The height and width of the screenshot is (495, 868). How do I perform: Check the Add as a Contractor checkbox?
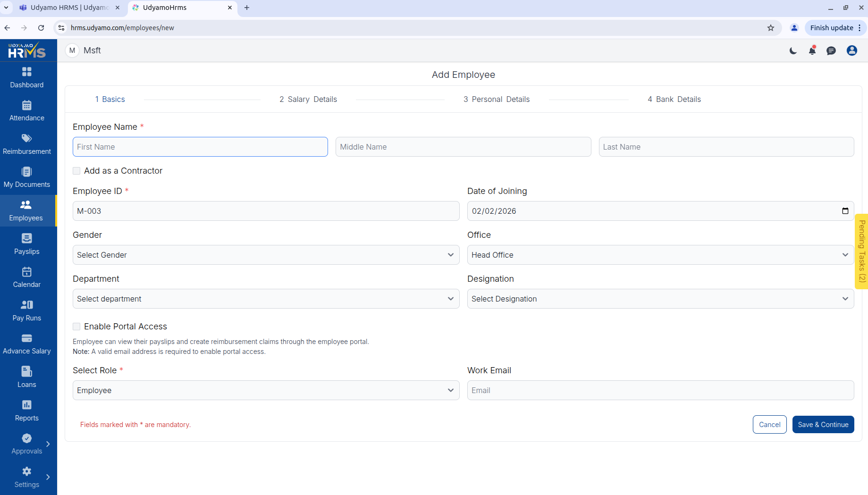pyautogui.click(x=76, y=171)
